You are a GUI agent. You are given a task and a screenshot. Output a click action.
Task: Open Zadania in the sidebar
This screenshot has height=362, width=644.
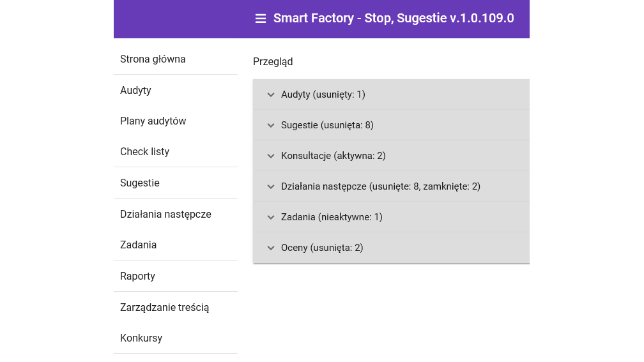[138, 245]
